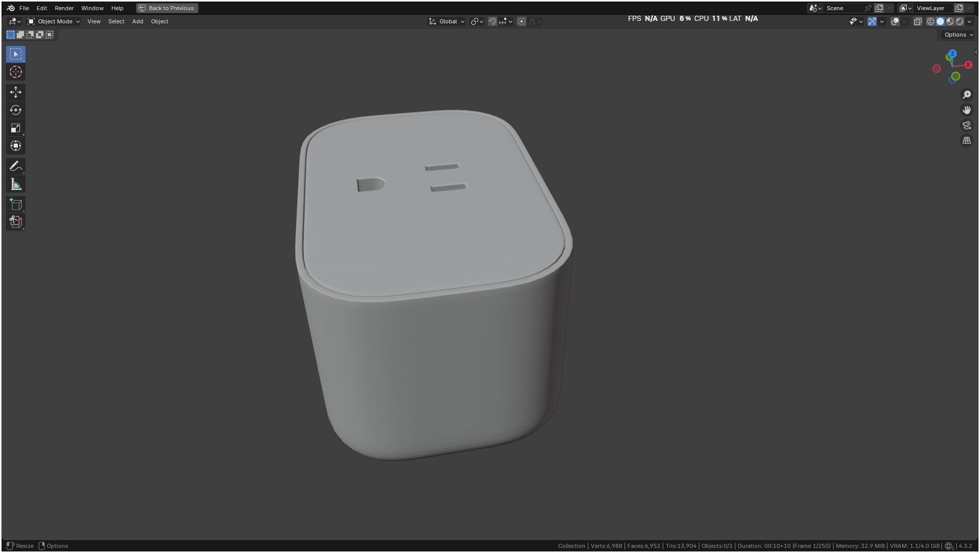Image resolution: width=980 pixels, height=553 pixels.
Task: Open the editor type dropdown
Action: [14, 21]
